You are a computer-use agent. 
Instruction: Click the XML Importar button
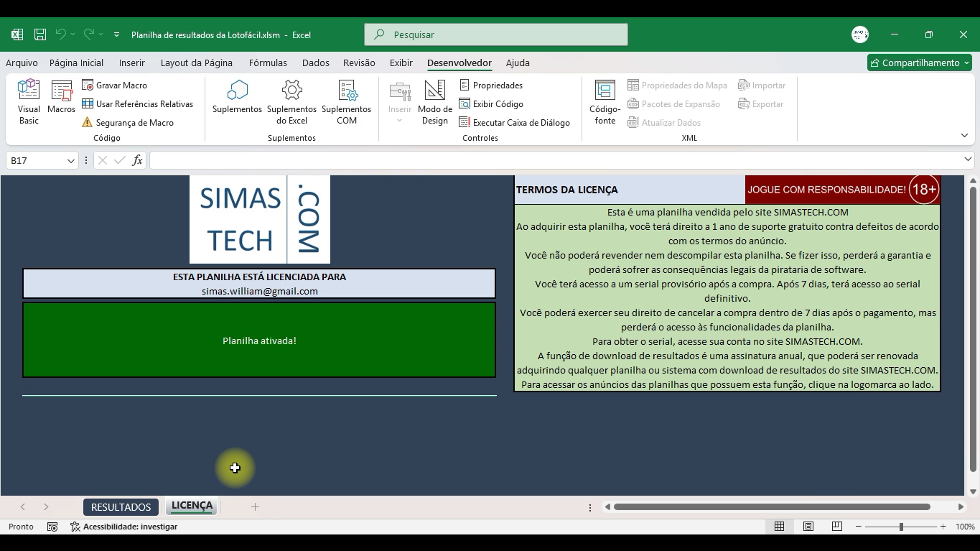coord(762,85)
